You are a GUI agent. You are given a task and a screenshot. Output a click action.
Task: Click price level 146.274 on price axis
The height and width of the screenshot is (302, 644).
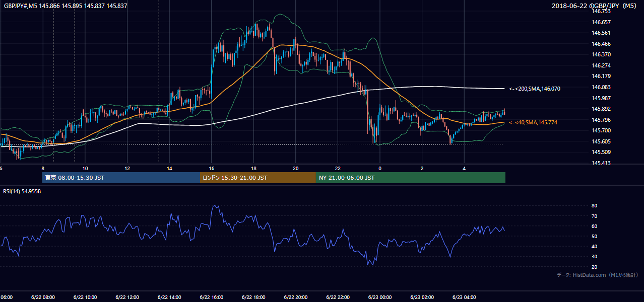pyautogui.click(x=601, y=65)
